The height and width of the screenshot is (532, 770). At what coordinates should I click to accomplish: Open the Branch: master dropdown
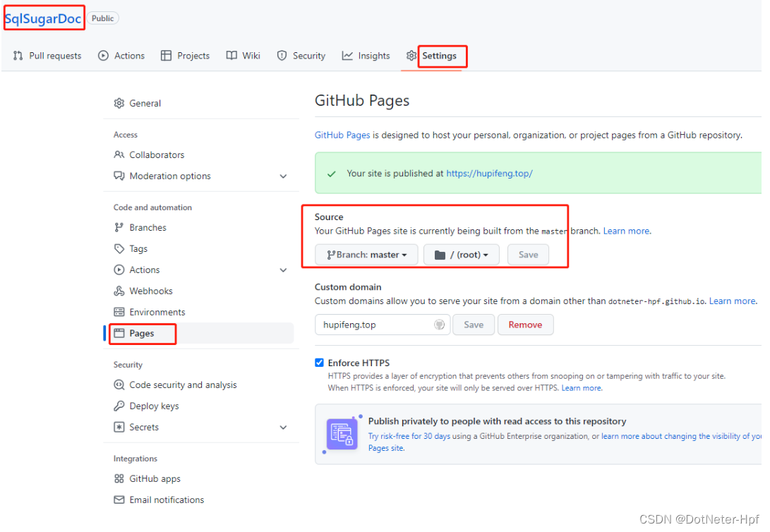(366, 255)
